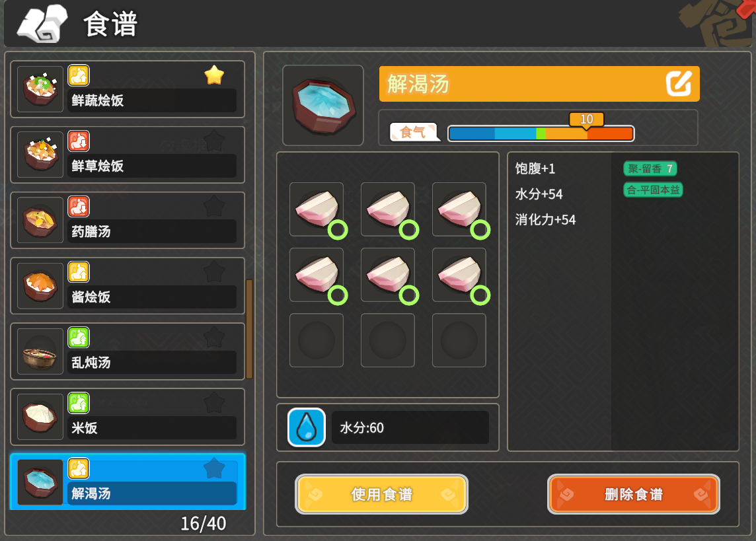Viewport: 756px width, 541px height.
Task: Click the 合-平固本益 effect tag
Action: [654, 190]
